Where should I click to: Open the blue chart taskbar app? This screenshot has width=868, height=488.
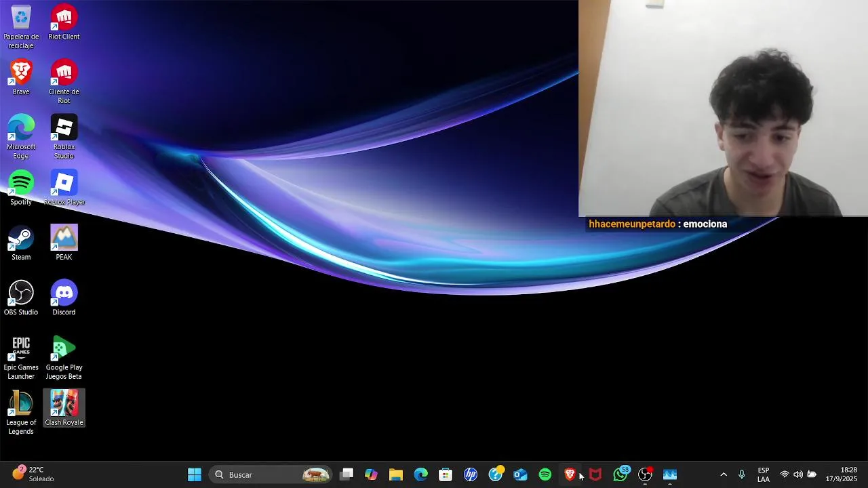670,474
